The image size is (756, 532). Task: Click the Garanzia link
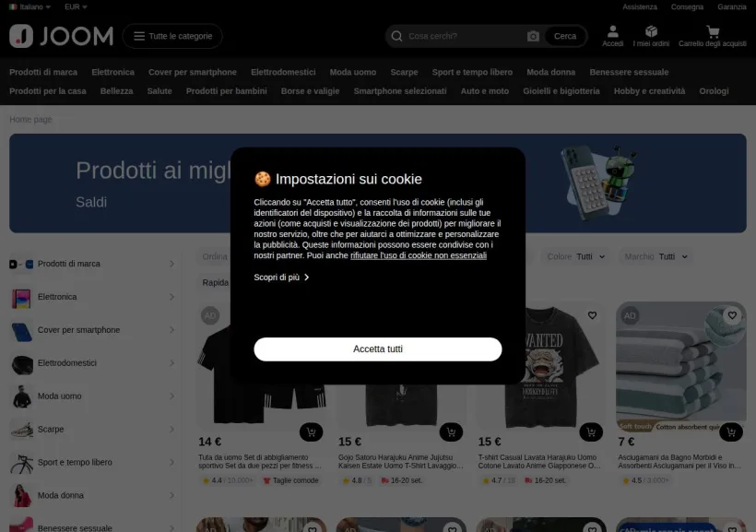pyautogui.click(x=731, y=6)
